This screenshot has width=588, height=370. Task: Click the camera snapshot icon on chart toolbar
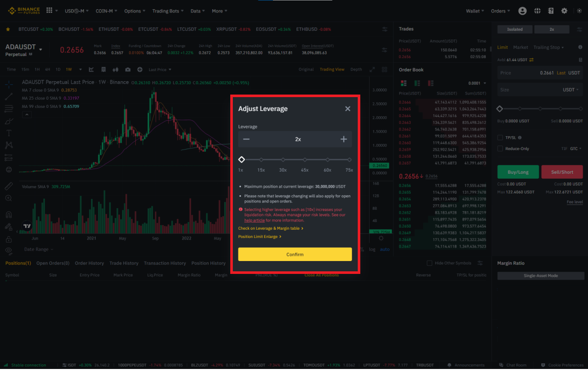[128, 69]
